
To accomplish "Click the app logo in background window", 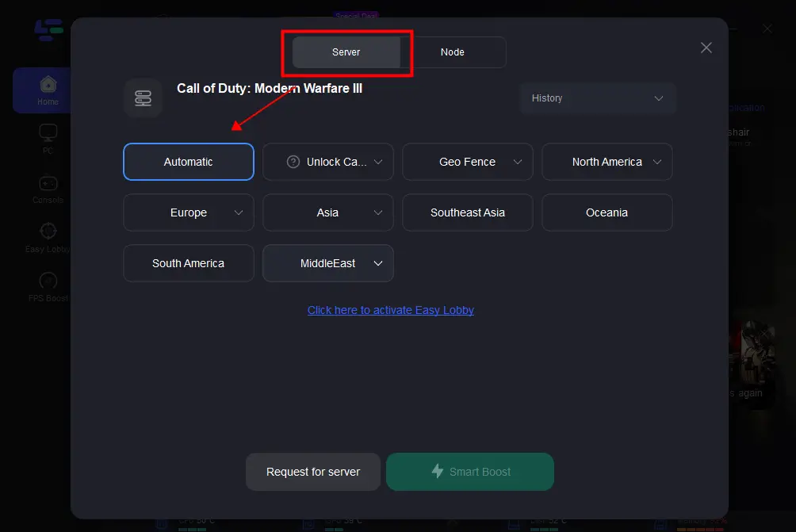I will [x=49, y=30].
